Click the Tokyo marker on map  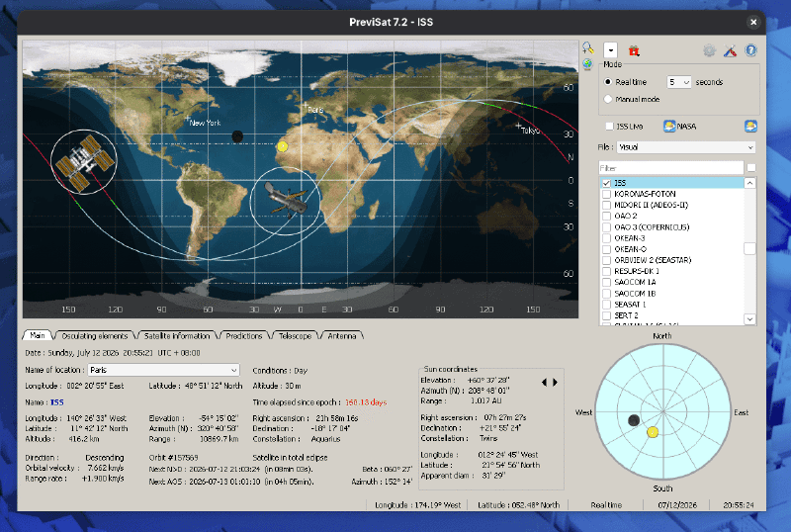click(x=518, y=126)
